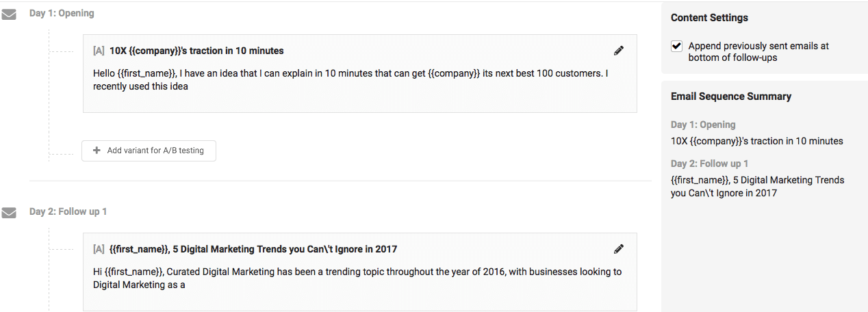This screenshot has width=868, height=312.
Task: Add variant for A/B testing
Action: pyautogui.click(x=149, y=151)
